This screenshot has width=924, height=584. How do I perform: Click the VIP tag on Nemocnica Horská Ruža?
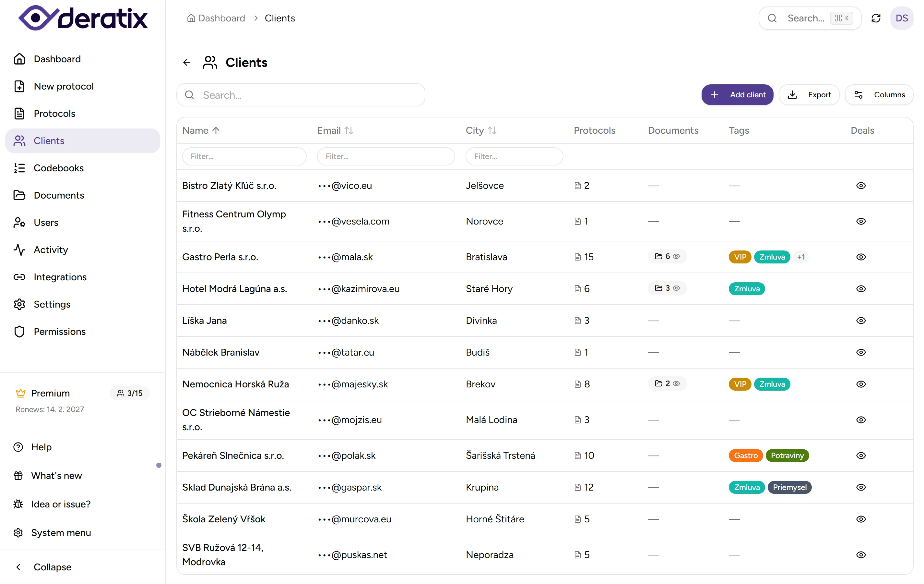click(740, 384)
